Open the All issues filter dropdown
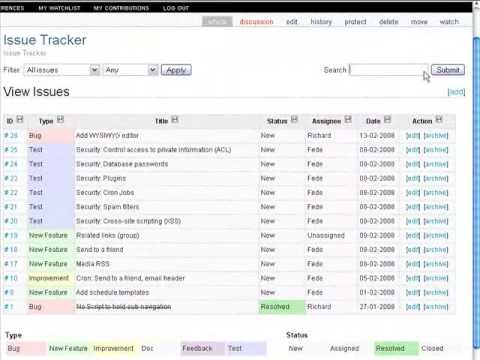Viewport: 480px width, 360px height. 61,70
